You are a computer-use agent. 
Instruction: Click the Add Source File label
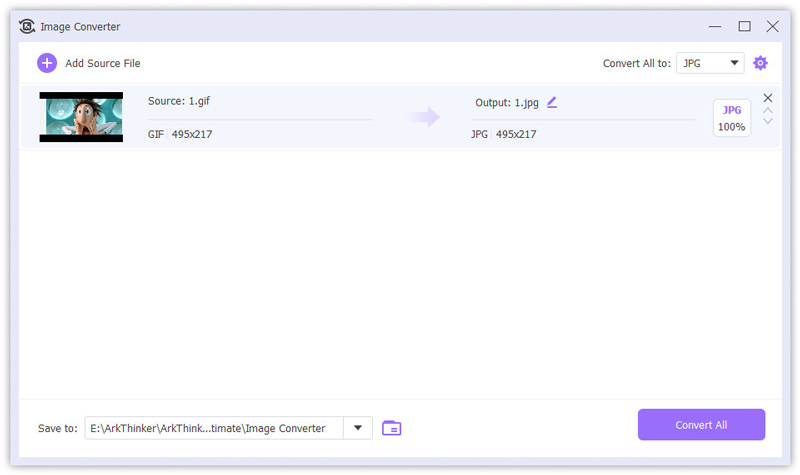tap(103, 63)
